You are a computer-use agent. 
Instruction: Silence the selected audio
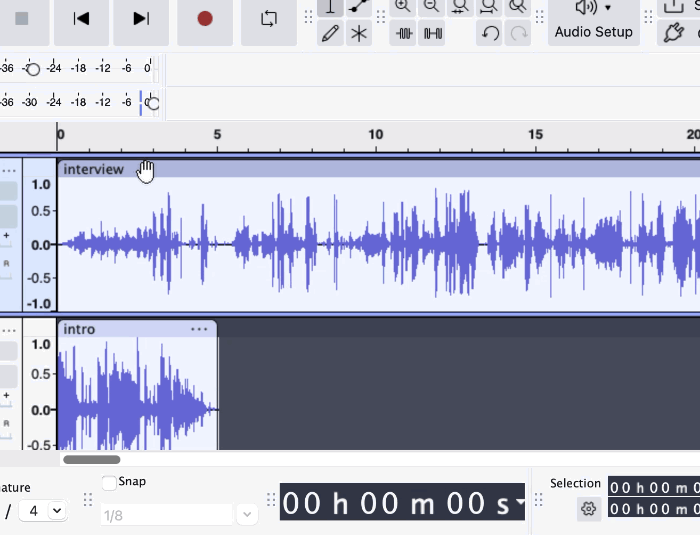click(432, 33)
